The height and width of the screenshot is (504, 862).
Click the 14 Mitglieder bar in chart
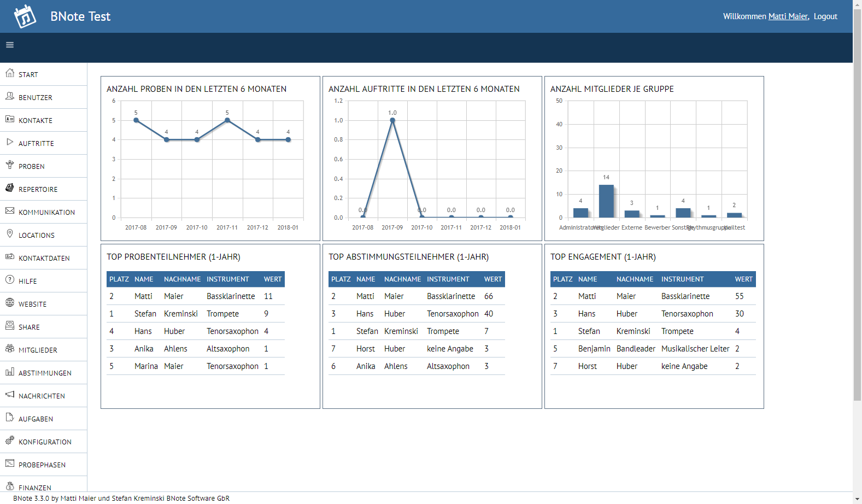tap(606, 201)
